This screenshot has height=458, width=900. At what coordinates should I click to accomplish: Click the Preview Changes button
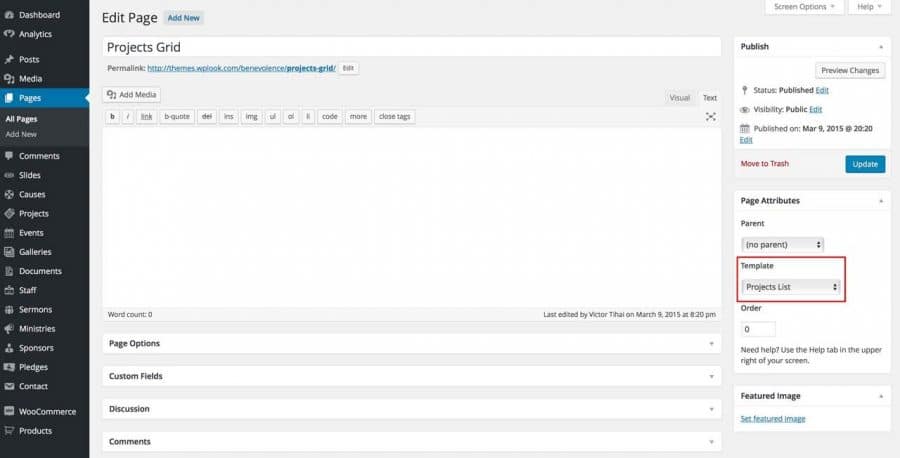[850, 70]
